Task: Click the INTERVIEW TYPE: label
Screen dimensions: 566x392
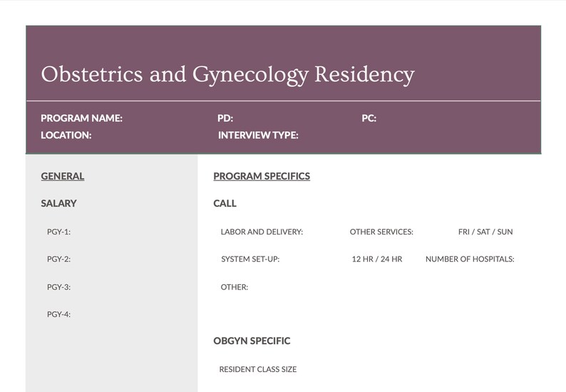Action: click(258, 135)
